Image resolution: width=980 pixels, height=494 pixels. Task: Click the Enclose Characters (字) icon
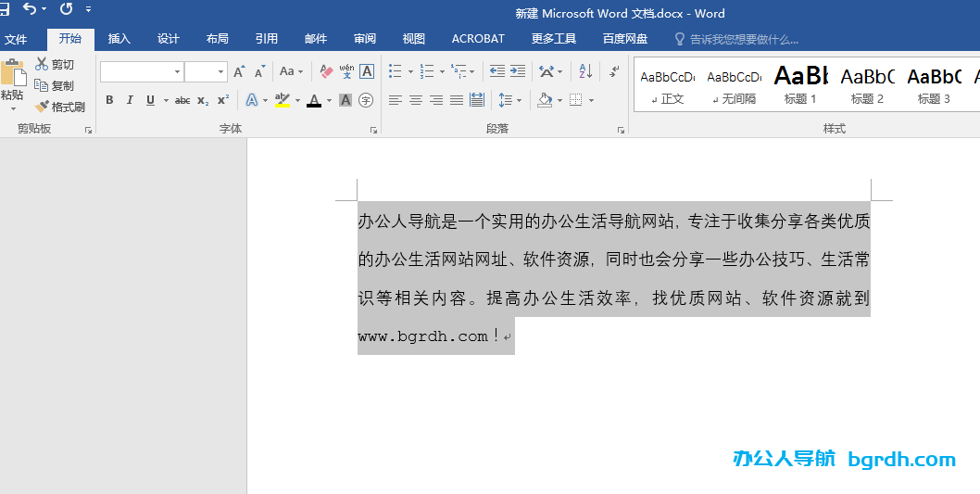[366, 100]
